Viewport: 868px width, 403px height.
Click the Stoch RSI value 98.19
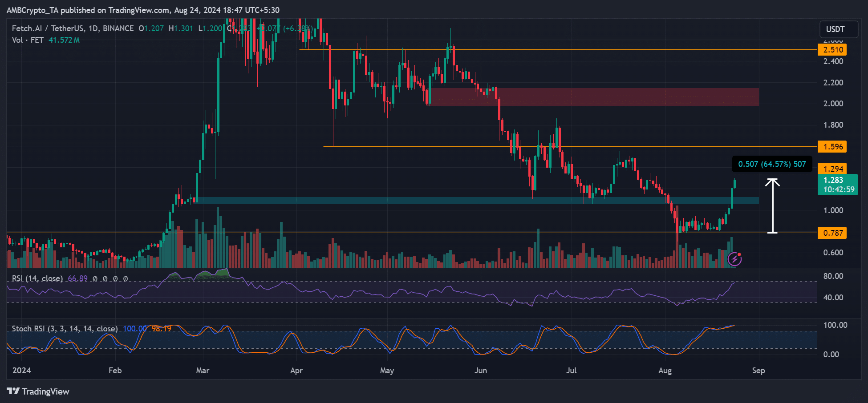tap(162, 329)
